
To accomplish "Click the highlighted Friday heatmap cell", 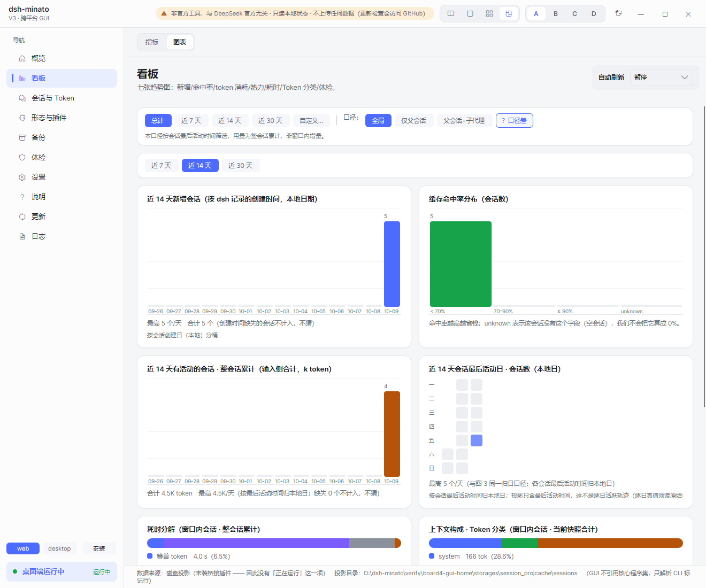I will pos(477,440).
